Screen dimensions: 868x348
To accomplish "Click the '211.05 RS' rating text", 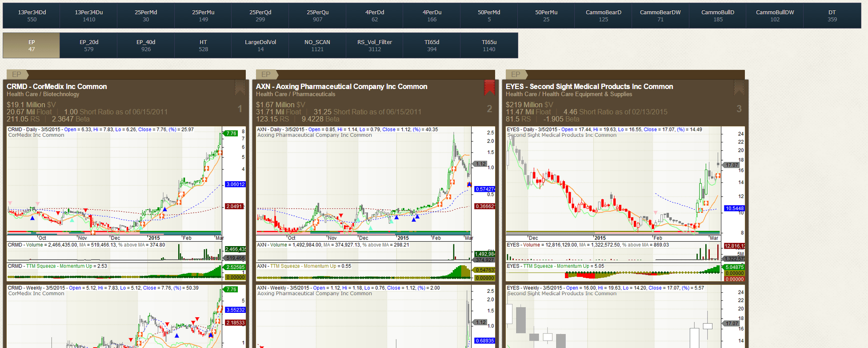I will point(23,119).
